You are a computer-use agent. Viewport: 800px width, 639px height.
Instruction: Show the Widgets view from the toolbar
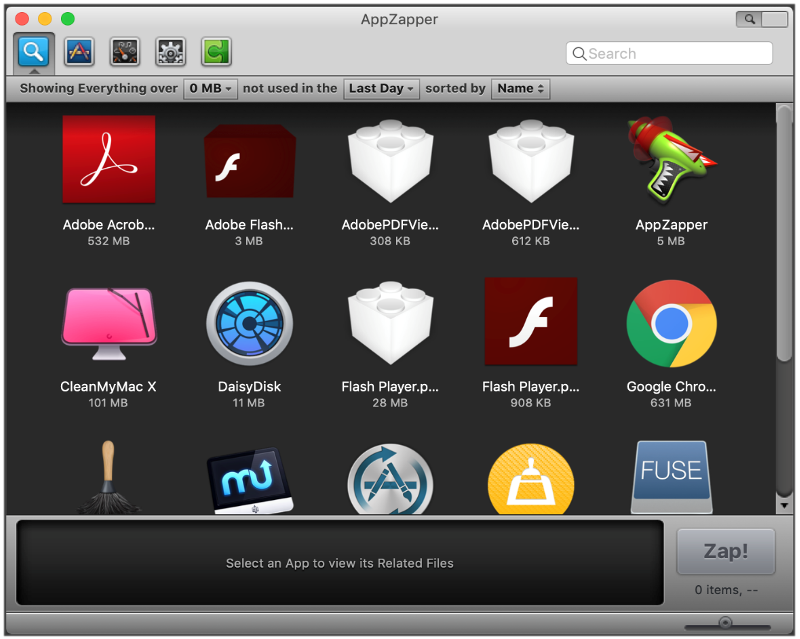(124, 52)
